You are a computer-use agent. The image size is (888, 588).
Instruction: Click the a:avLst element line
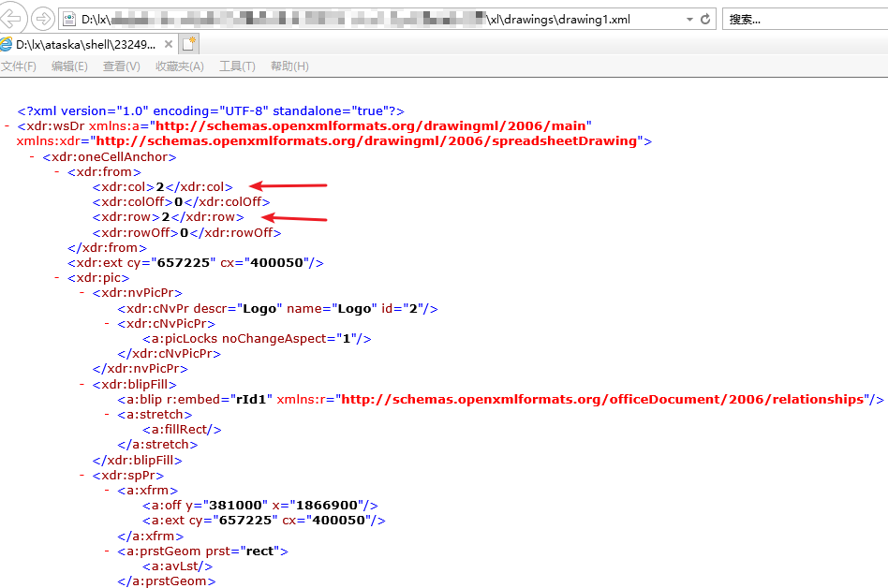[x=177, y=566]
